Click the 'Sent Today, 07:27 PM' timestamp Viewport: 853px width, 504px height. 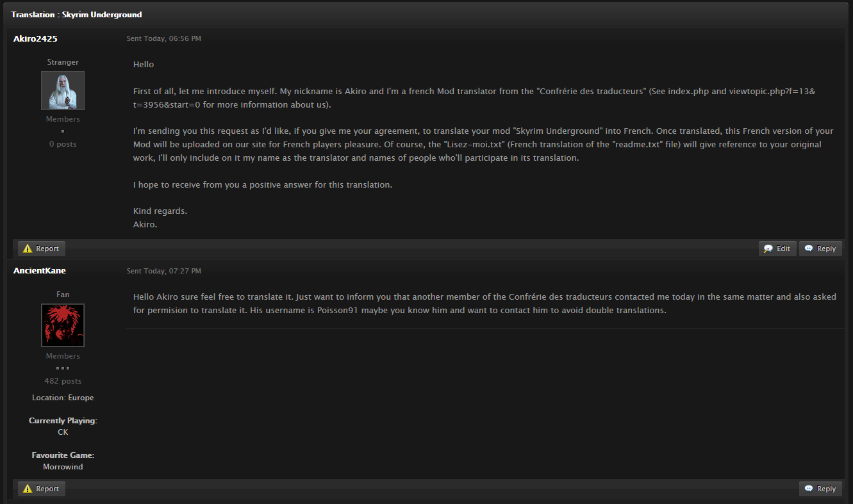164,271
